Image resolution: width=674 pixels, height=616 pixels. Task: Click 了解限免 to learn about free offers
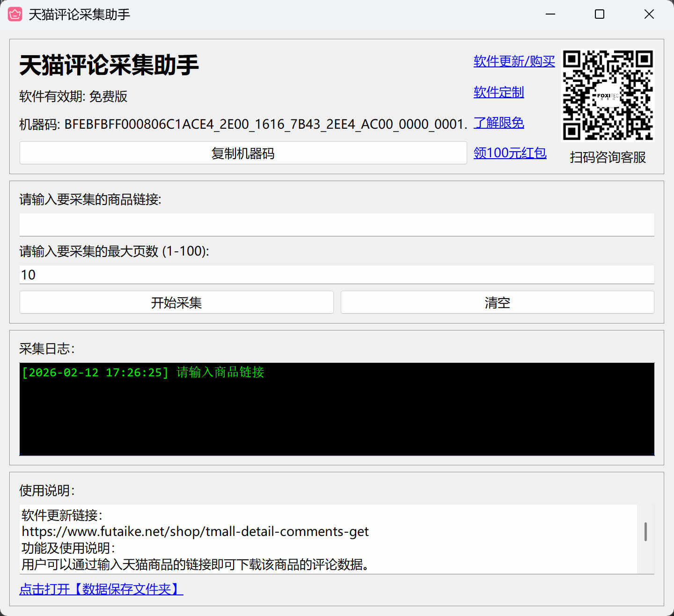tap(498, 123)
